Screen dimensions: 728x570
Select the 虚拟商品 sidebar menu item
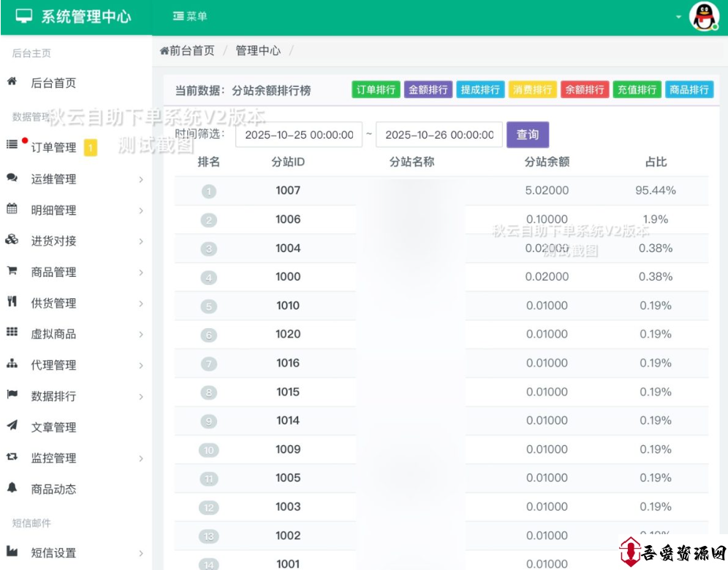click(x=53, y=334)
